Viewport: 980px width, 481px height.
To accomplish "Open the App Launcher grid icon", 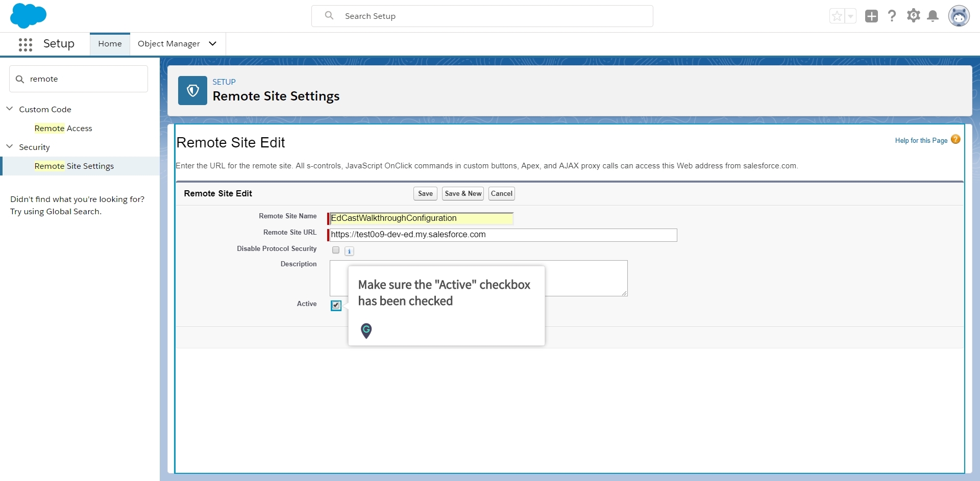I will [x=26, y=44].
